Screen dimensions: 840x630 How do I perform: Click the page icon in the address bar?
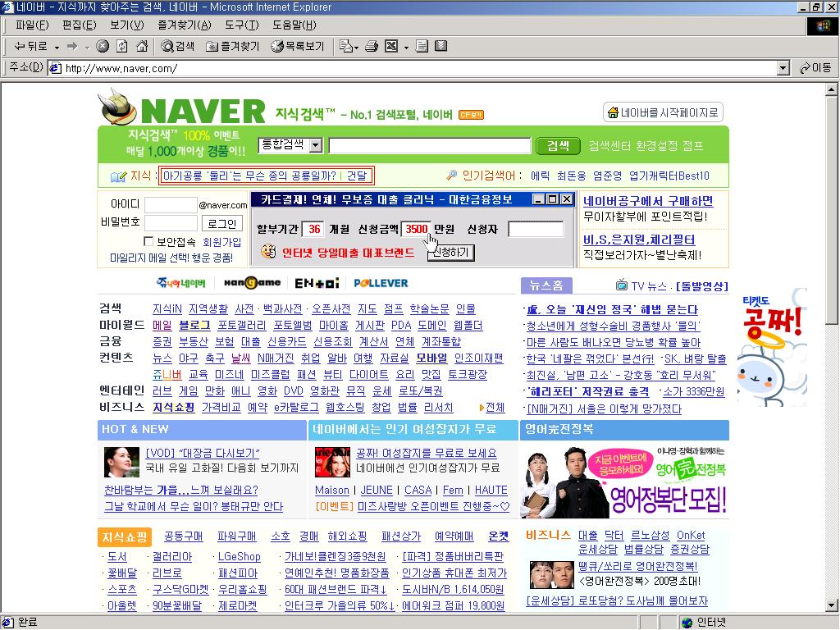55,68
